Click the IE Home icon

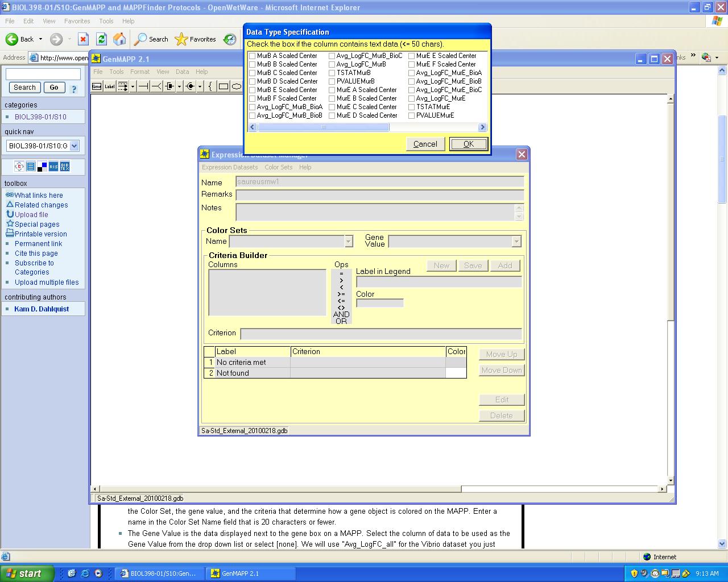[x=119, y=39]
